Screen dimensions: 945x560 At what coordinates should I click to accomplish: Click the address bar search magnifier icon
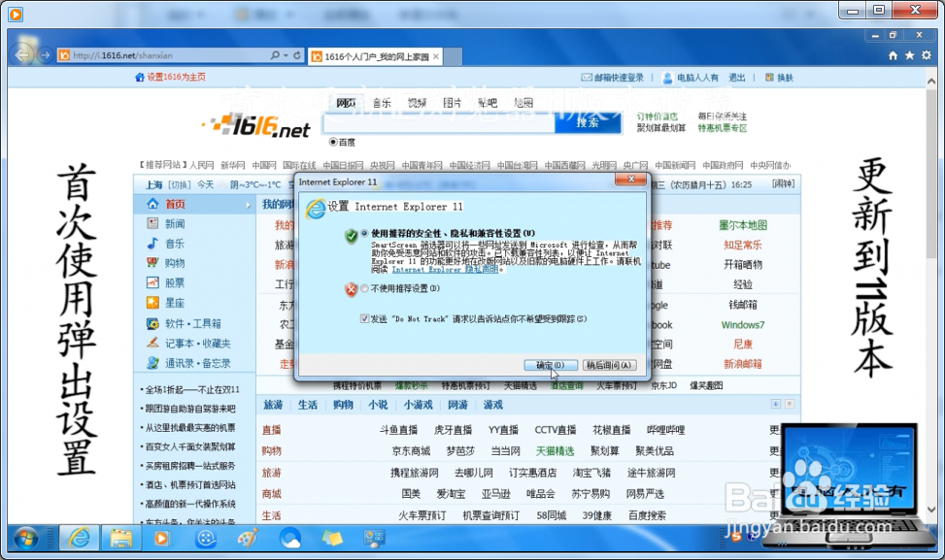(275, 54)
